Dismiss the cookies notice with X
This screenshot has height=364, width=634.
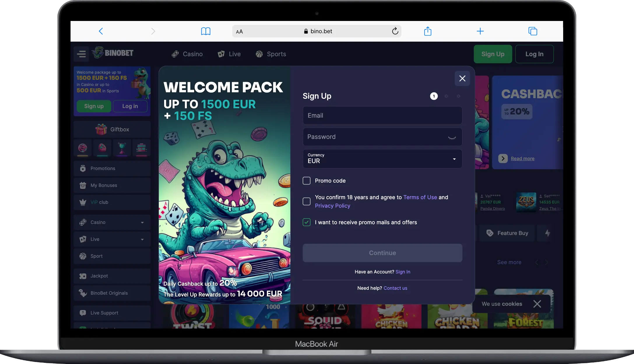[x=537, y=304]
